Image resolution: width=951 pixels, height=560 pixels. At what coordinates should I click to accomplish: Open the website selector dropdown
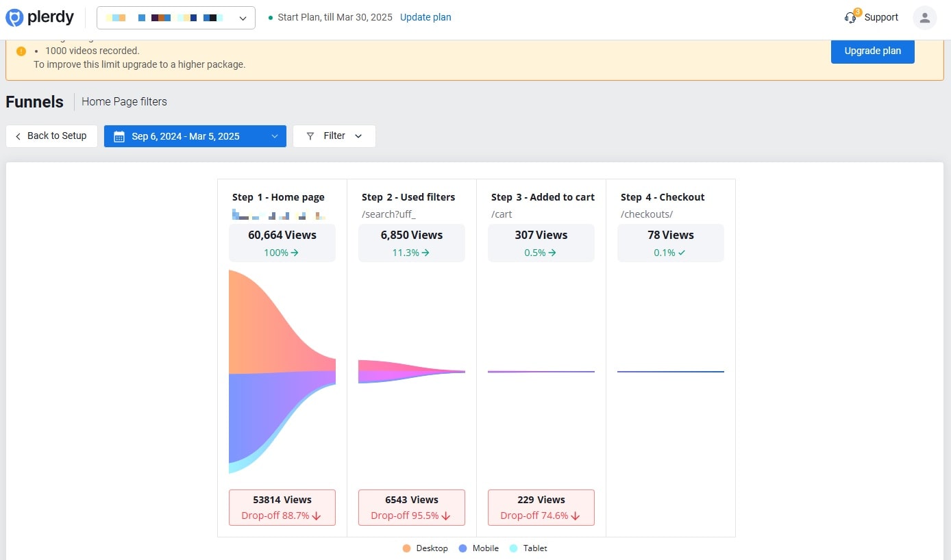242,17
